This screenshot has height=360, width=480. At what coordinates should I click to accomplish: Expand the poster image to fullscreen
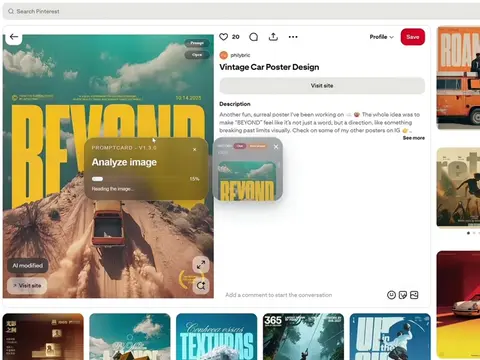coord(201,265)
